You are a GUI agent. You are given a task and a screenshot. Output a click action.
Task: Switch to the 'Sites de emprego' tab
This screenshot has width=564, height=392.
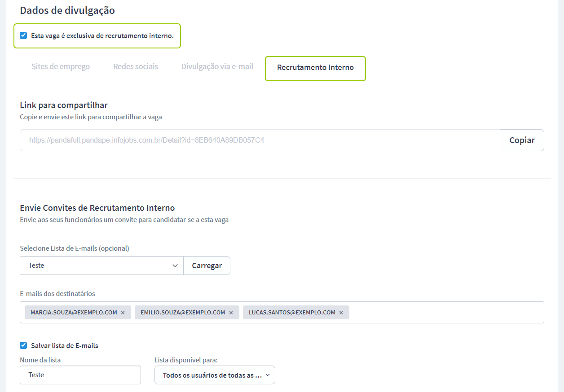click(x=61, y=67)
